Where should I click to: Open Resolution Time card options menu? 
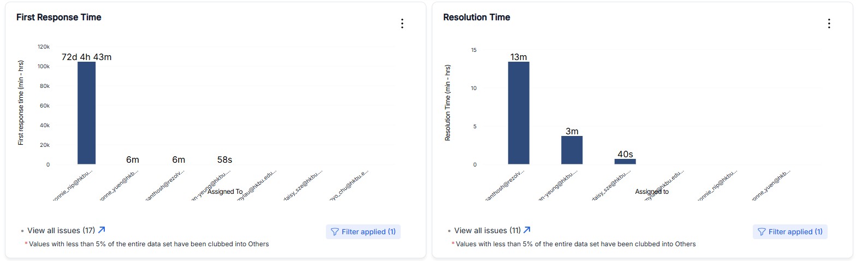[x=829, y=23]
